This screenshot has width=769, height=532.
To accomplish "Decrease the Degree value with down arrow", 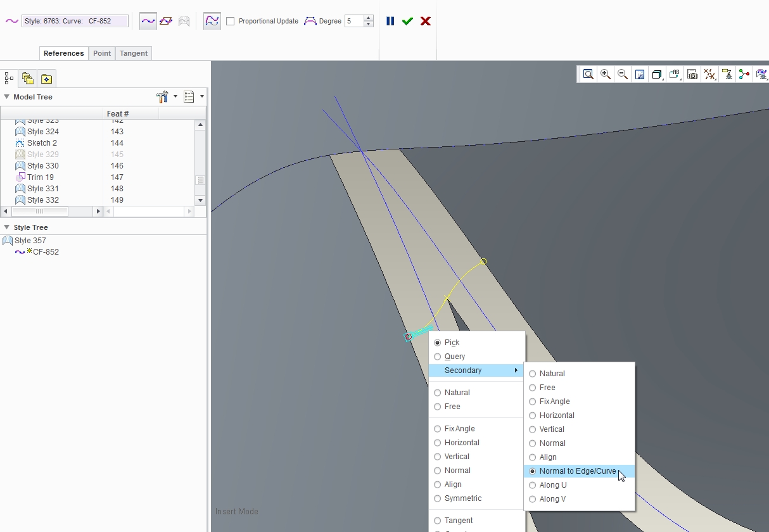I will (x=369, y=24).
